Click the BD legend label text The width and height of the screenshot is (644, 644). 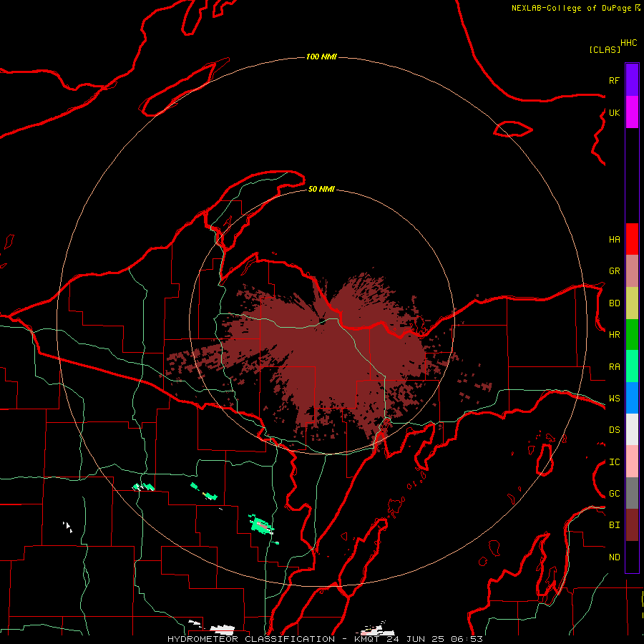[614, 303]
